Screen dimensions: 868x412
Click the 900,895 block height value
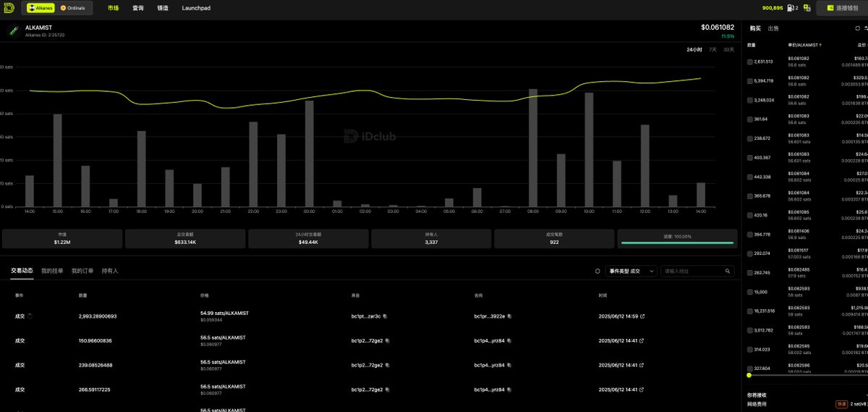pos(773,8)
